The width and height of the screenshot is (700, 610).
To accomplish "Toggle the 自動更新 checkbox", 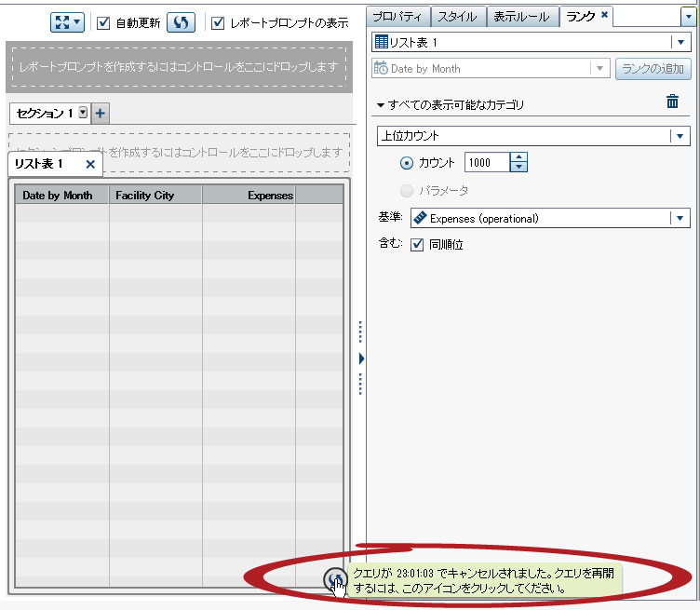I will (x=104, y=22).
